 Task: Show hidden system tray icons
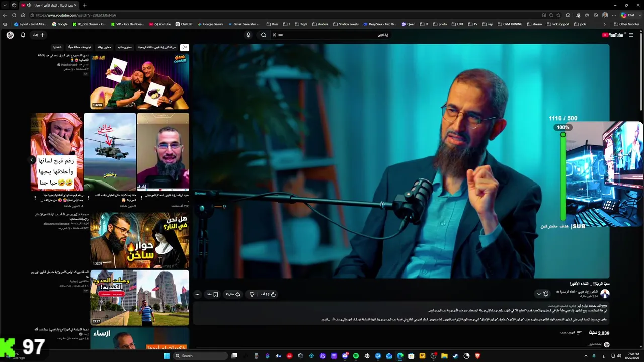click(585, 356)
